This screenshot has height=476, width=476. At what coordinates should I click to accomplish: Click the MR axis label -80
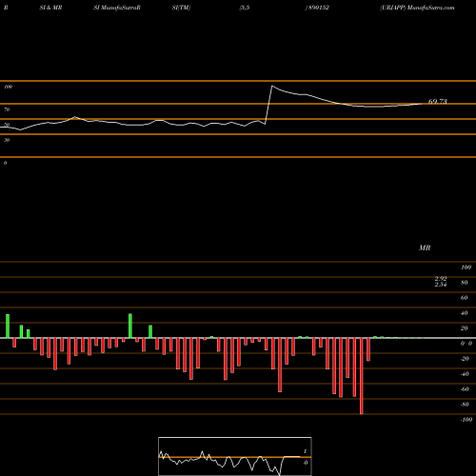click(465, 405)
